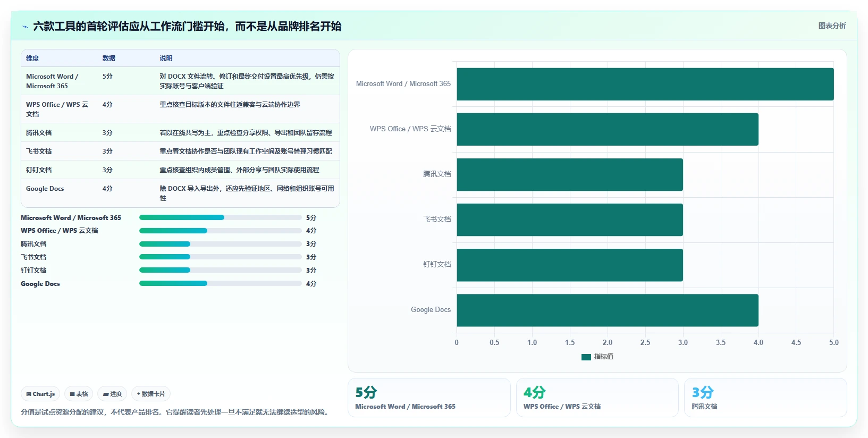Click the 腾讯文档 description about 分享权限
The height and width of the screenshot is (438, 868).
coord(246,132)
